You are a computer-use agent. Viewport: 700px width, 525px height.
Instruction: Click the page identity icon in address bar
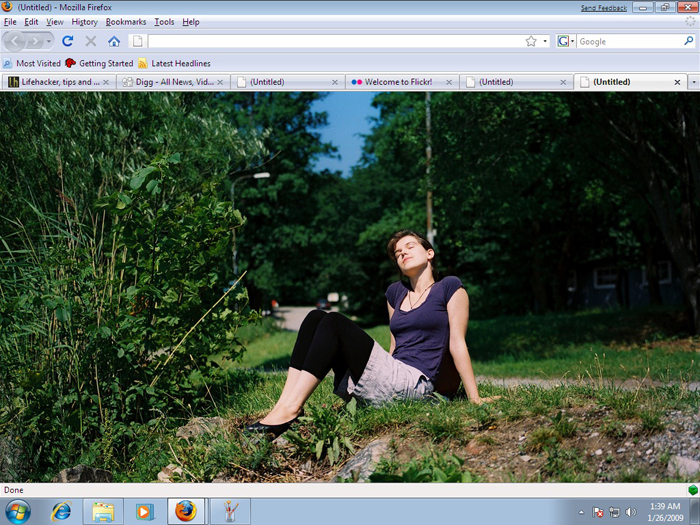(x=138, y=41)
